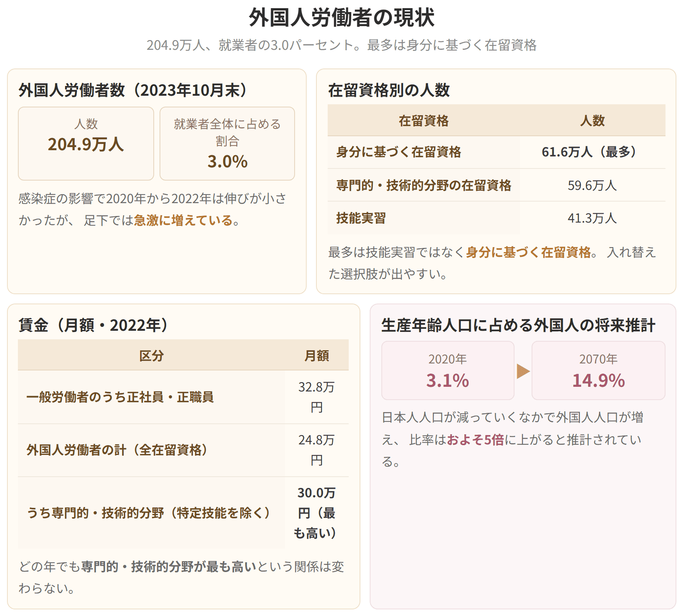Click the cell 59.6万人
Image resolution: width=683 pixels, height=616 pixels.
click(x=592, y=185)
